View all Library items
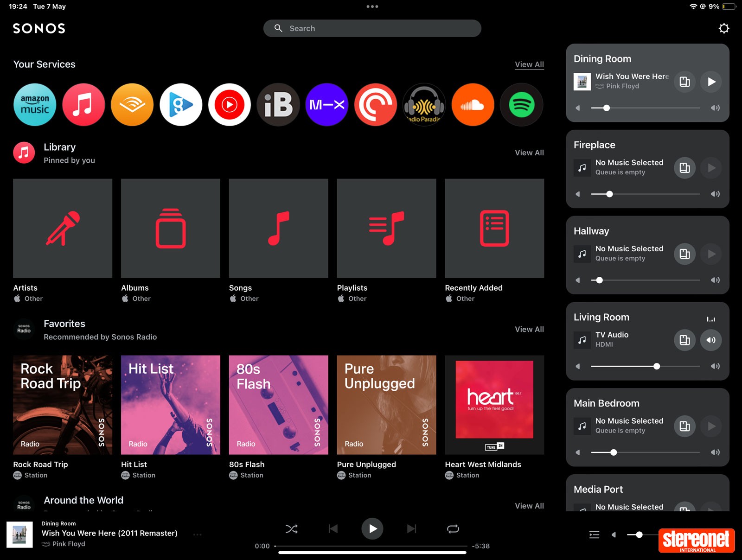This screenshot has width=742, height=560. [529, 153]
